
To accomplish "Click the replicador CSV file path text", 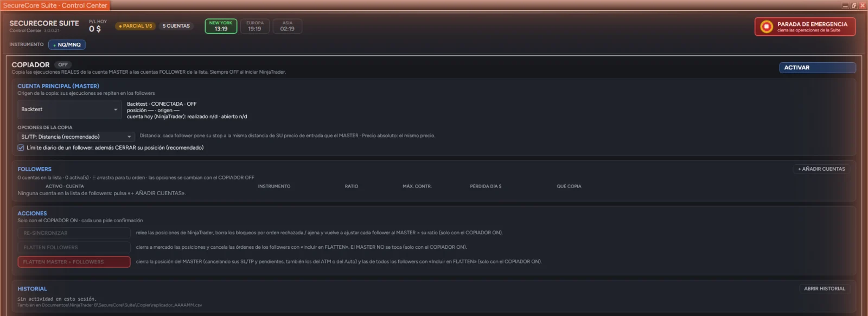I will [x=110, y=305].
